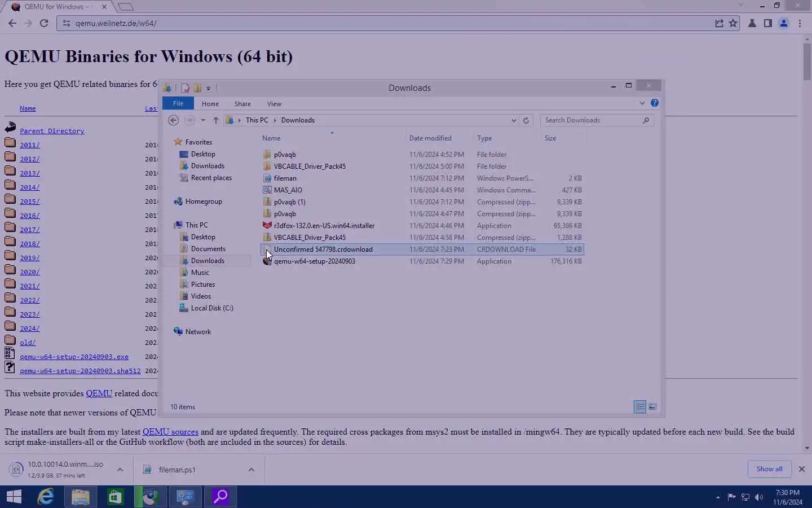Open options for fileman.ps1 download
The height and width of the screenshot is (508, 812).
click(x=251, y=470)
